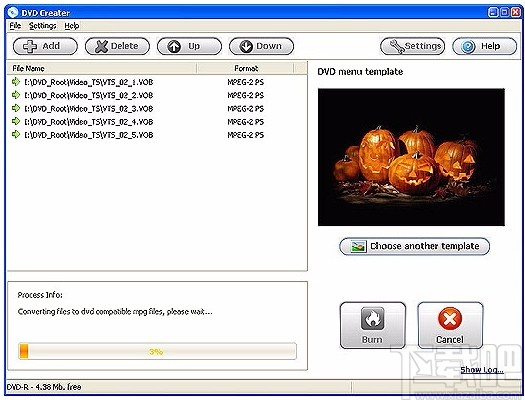This screenshot has width=525, height=400.
Task: Click green arrow icon of VTS_02_4.VOB
Action: click(16, 121)
